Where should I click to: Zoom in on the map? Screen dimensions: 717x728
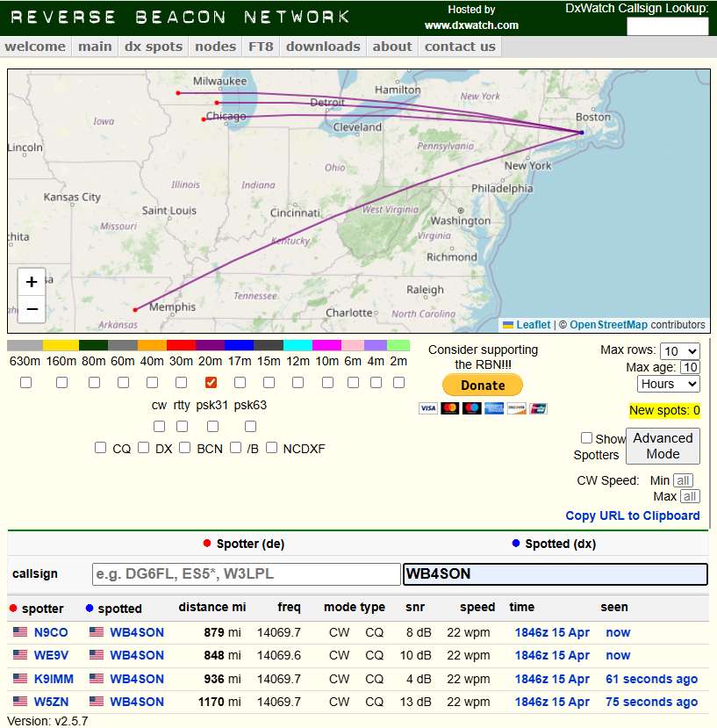[x=32, y=282]
